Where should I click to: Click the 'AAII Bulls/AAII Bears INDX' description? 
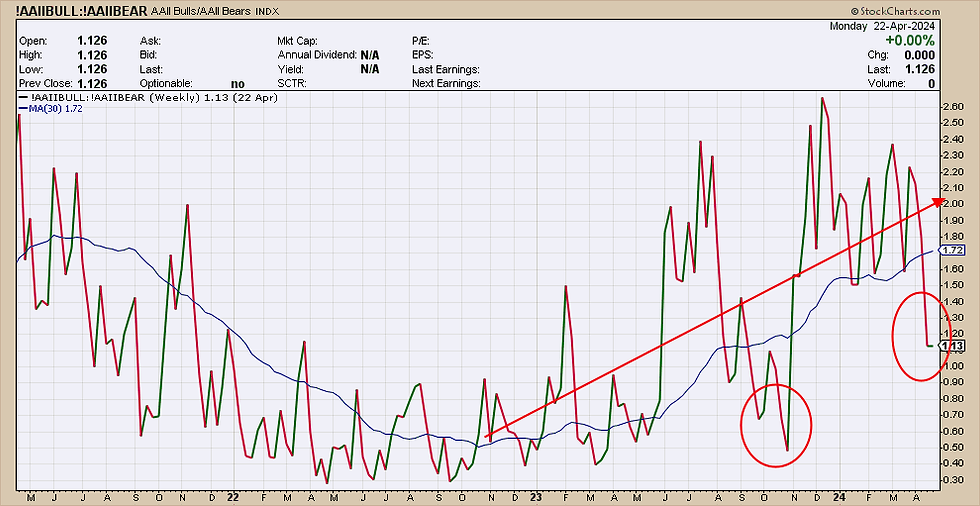click(216, 11)
